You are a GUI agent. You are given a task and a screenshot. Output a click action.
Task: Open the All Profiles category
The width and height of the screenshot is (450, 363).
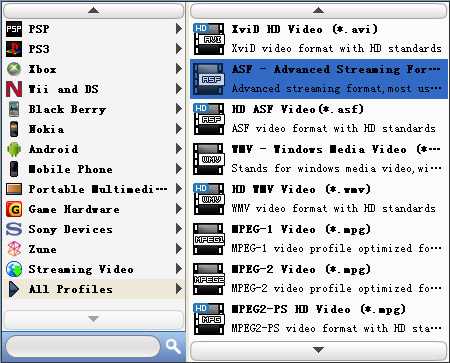pos(94,289)
